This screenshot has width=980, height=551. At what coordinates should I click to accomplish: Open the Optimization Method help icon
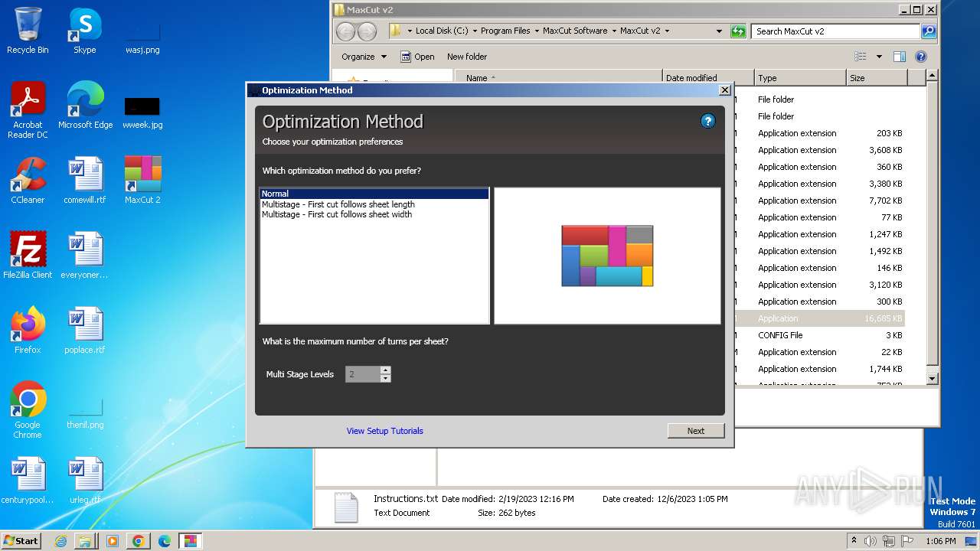(x=707, y=121)
